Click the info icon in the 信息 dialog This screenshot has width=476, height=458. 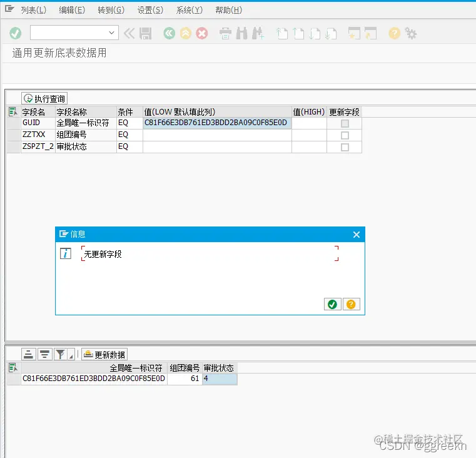click(x=66, y=253)
